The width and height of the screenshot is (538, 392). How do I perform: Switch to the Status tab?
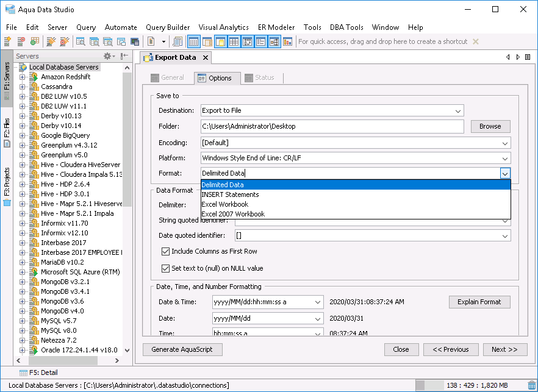(x=259, y=78)
